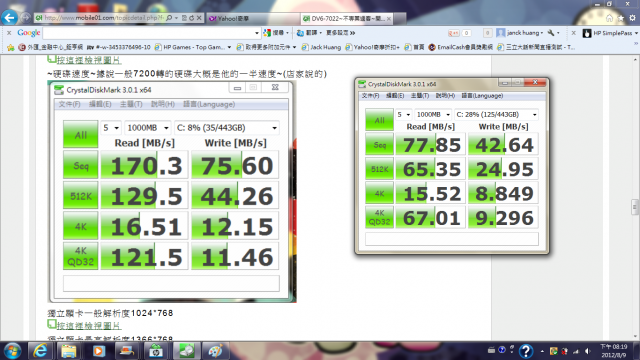The width and height of the screenshot is (640, 360).
Task: Click the blue help question-mark tray icon
Action: [526, 351]
